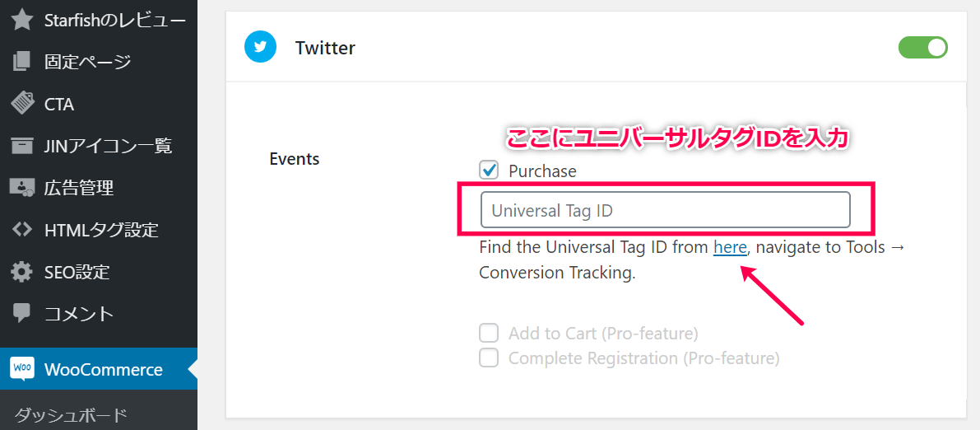The image size is (980, 430).
Task: Open the 'here' hyperlink
Action: coord(730,247)
